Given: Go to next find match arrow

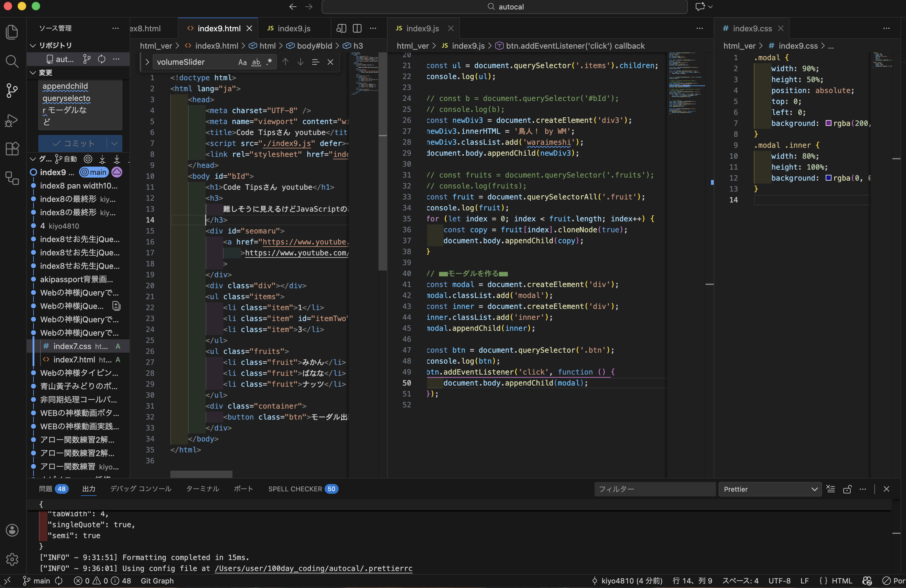Looking at the screenshot, I should click(x=300, y=62).
